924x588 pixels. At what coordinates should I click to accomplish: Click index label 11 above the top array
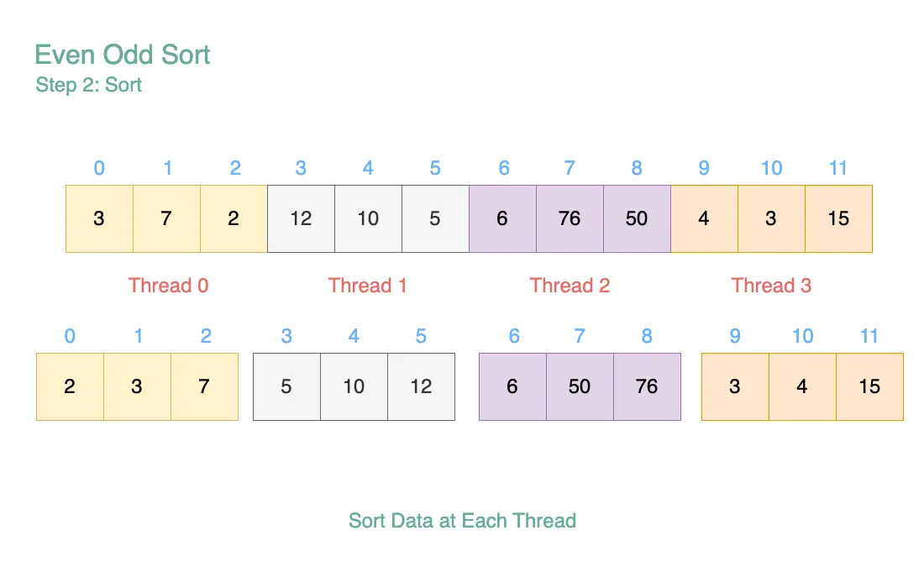pos(838,169)
